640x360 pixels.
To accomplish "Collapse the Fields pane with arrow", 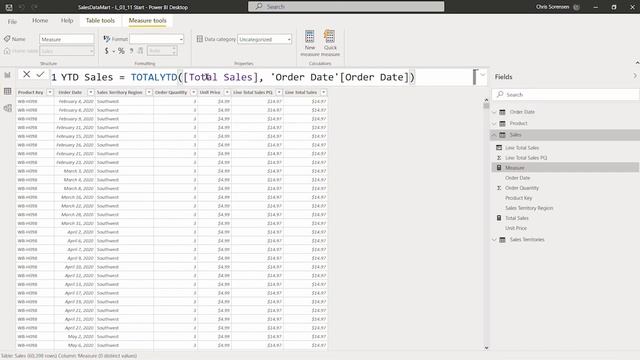I will 635,76.
